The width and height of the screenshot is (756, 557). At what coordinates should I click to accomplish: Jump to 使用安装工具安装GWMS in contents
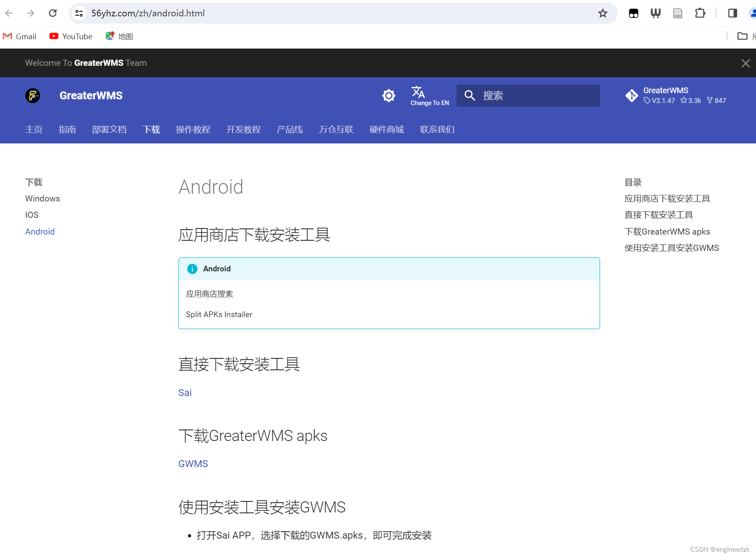[x=672, y=248]
